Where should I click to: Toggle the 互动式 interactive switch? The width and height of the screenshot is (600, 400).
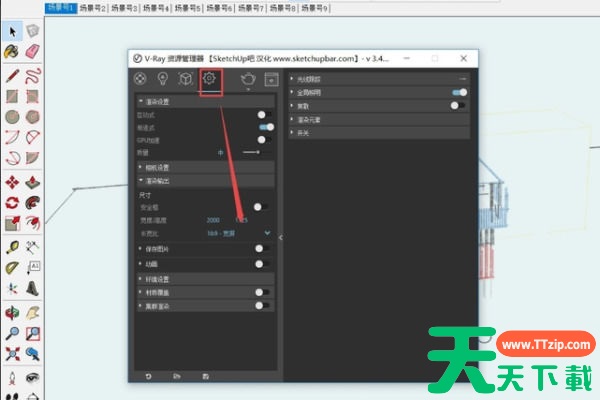265,114
